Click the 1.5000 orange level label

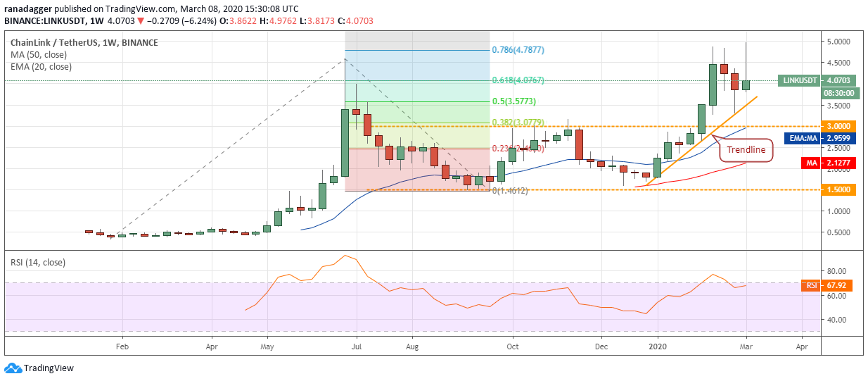(x=840, y=189)
